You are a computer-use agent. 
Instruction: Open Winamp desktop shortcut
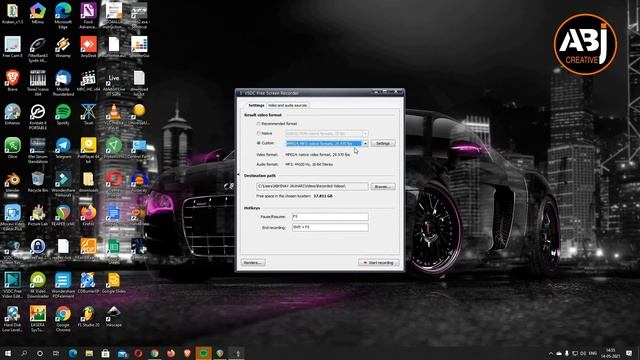click(x=63, y=47)
